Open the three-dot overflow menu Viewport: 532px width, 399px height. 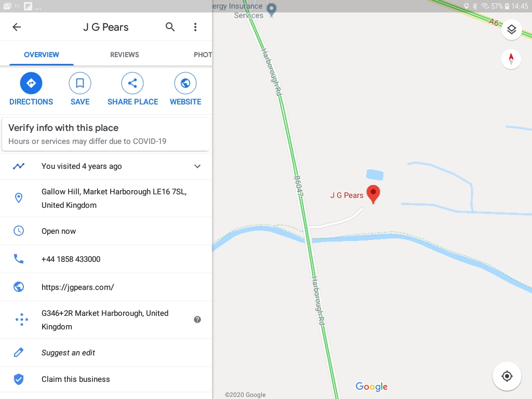[x=195, y=27]
